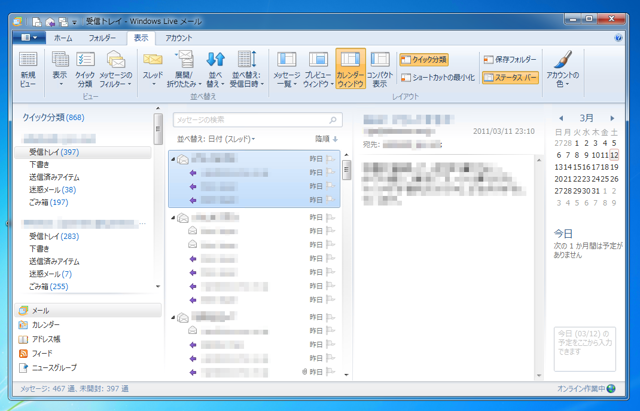Click the quick access reply icon in title bar
The width and height of the screenshot is (640, 411).
click(50, 21)
